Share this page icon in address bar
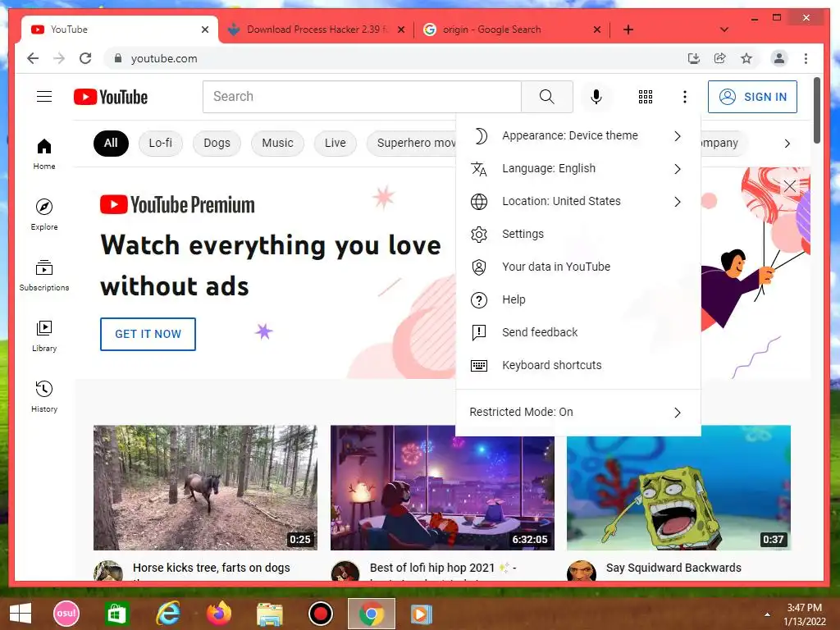840x630 pixels. tap(720, 58)
